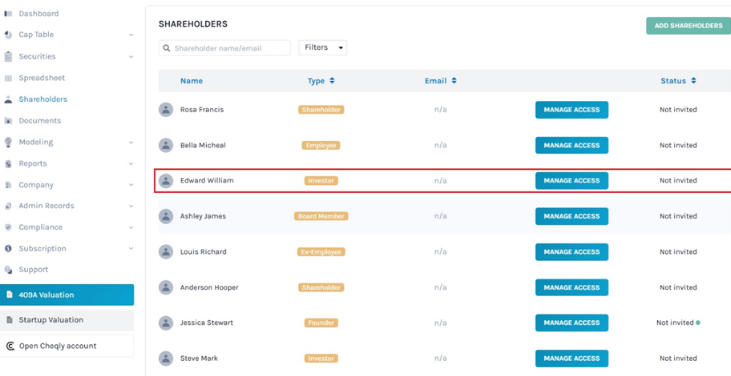Expand the Modeling menu chevron
Image resolution: width=731 pixels, height=376 pixels.
[131, 142]
